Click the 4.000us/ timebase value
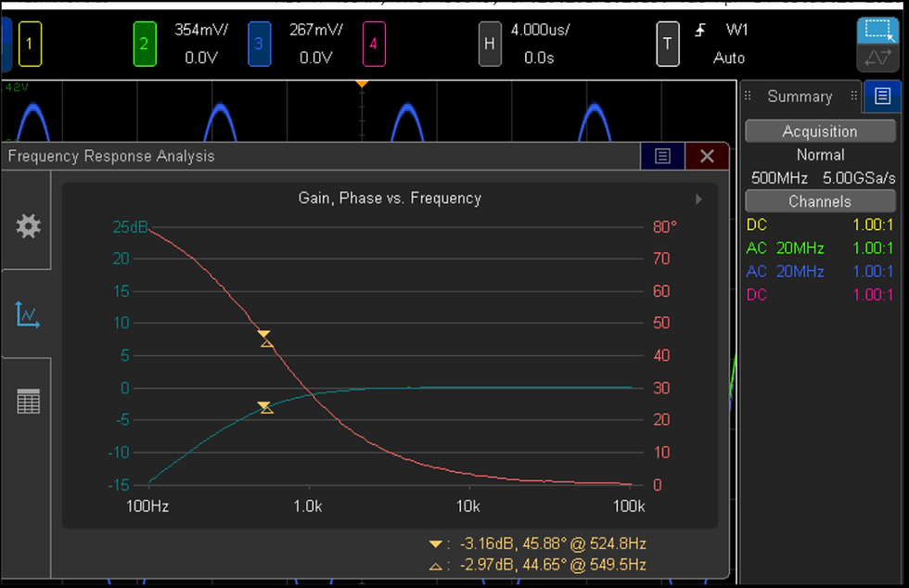 pyautogui.click(x=540, y=31)
